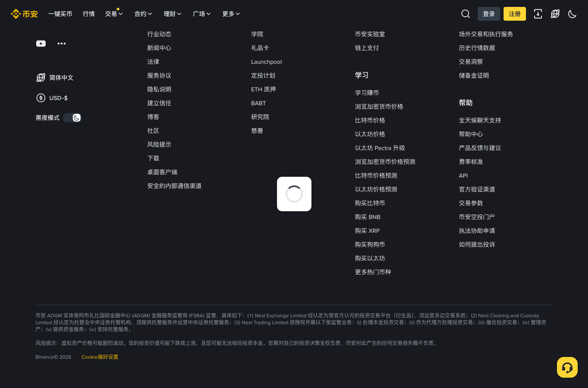Open the 币安实验室 footer link
588x388 pixels.
pyautogui.click(x=370, y=34)
